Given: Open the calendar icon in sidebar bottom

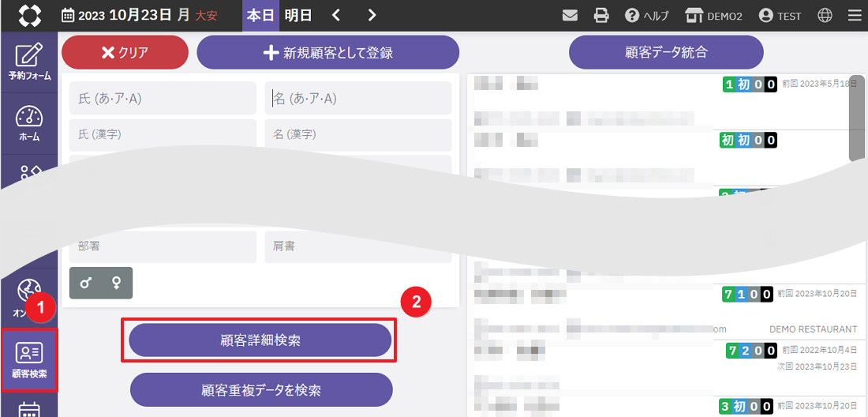Looking at the screenshot, I should (x=29, y=409).
